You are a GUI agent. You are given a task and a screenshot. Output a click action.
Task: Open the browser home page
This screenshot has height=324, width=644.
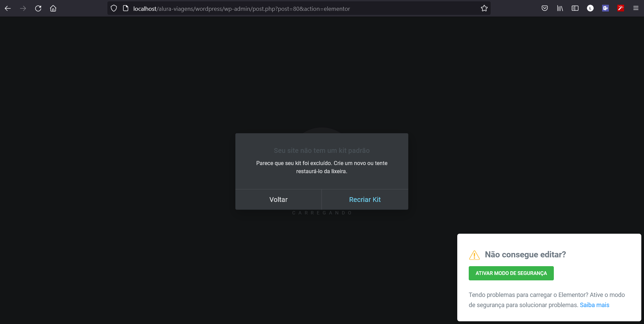pyautogui.click(x=53, y=8)
